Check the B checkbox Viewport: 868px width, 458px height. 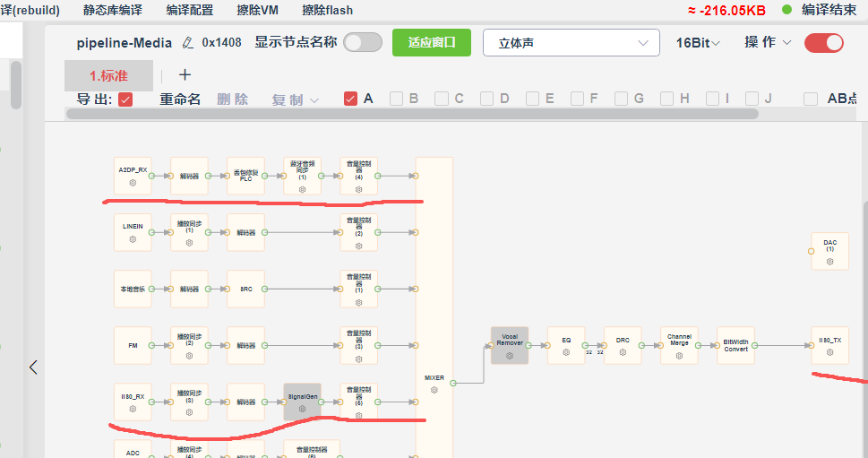(x=396, y=99)
